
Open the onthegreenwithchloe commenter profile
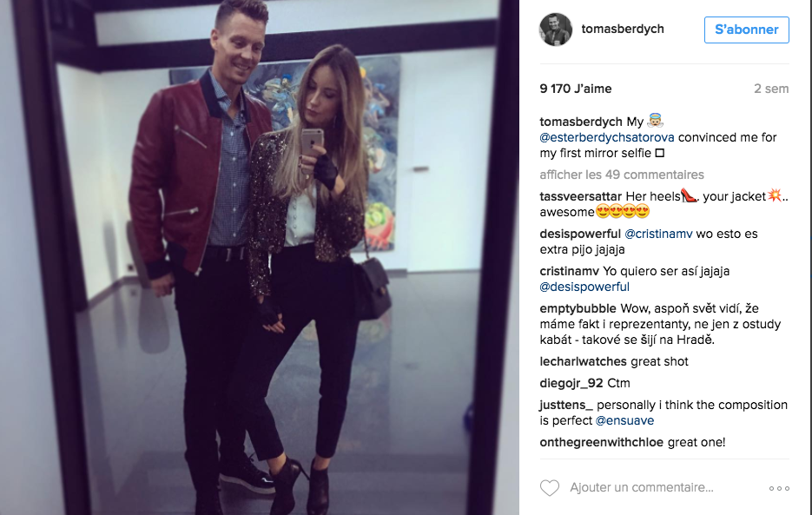tap(601, 442)
